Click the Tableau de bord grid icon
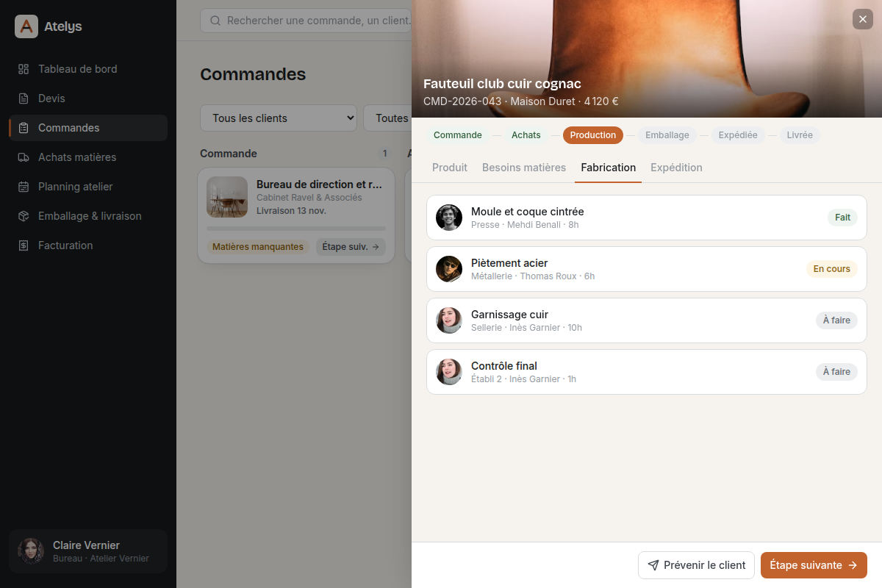The height and width of the screenshot is (588, 882). pyautogui.click(x=24, y=69)
